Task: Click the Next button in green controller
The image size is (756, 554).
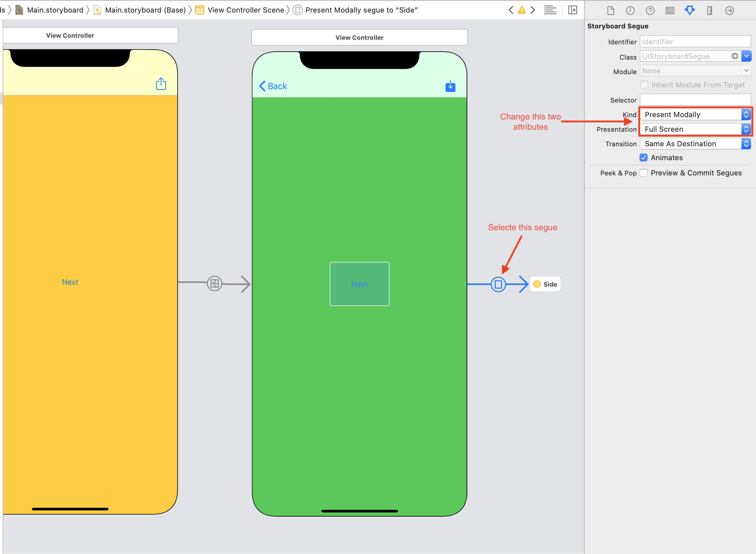Action: 359,284
